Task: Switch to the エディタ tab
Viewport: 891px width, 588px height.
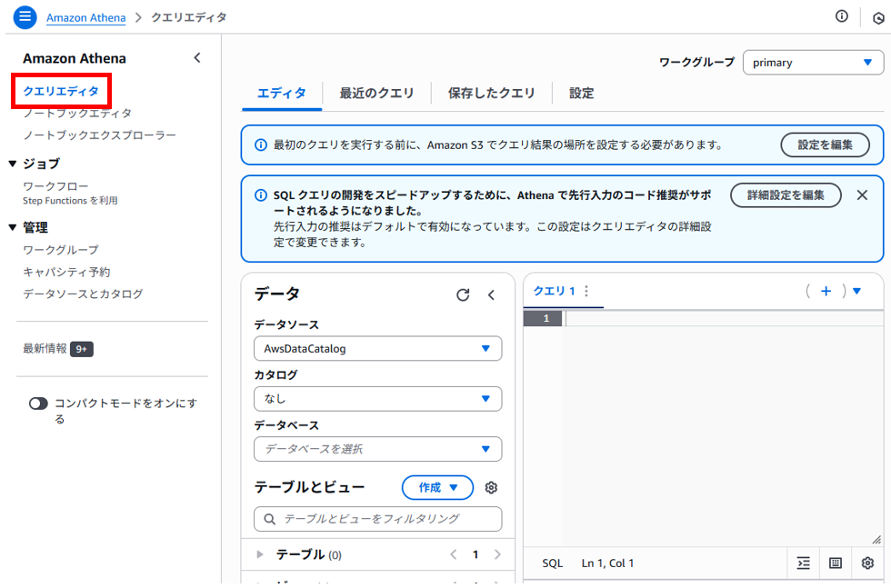Action: tap(281, 94)
